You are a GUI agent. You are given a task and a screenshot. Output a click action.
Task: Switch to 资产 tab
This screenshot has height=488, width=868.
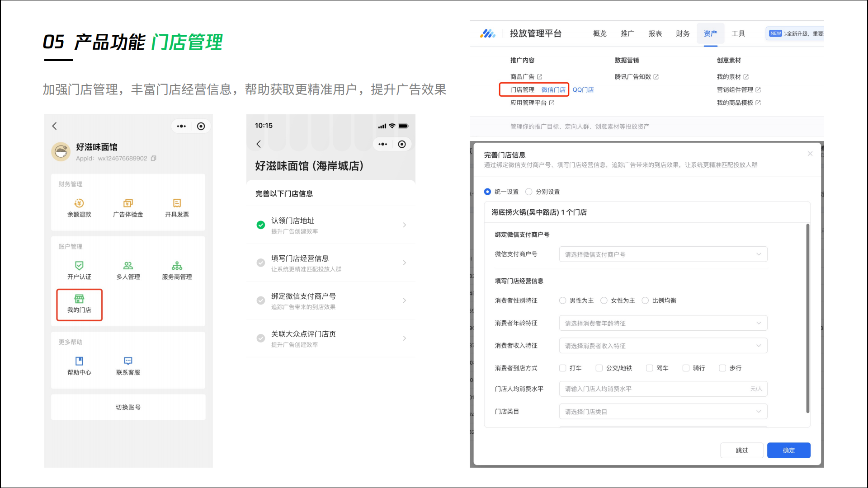tap(711, 33)
